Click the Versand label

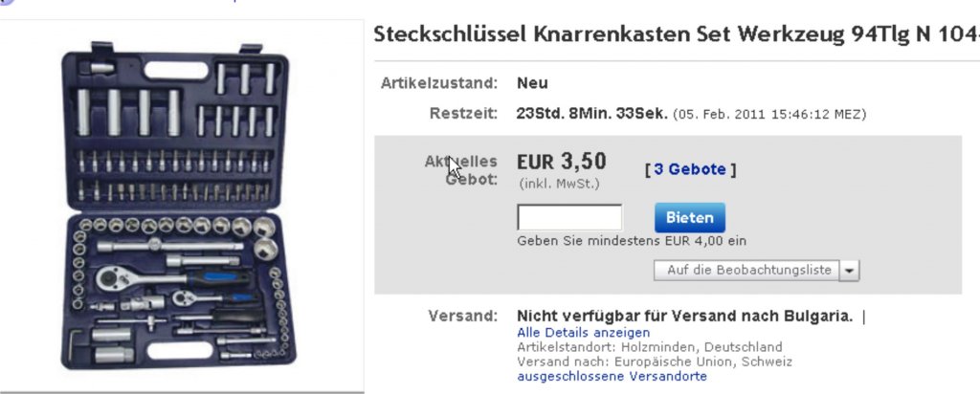click(x=466, y=316)
